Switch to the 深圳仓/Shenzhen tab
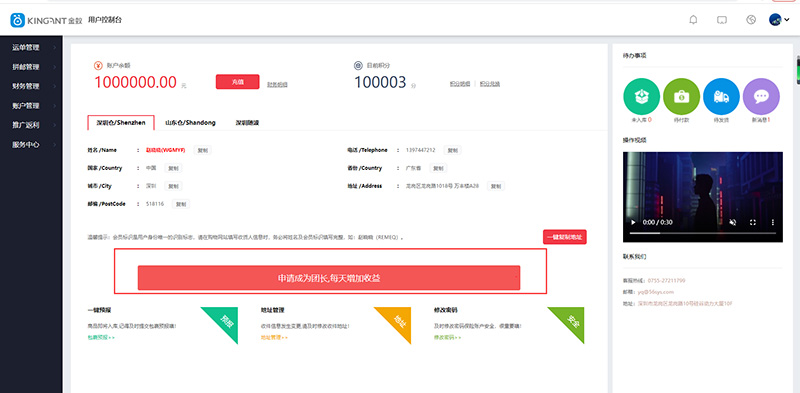Image resolution: width=800 pixels, height=393 pixels. pos(121,123)
